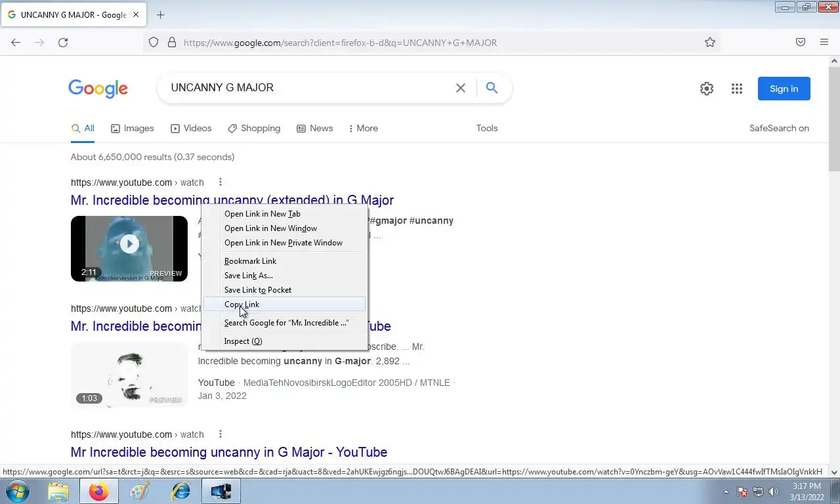This screenshot has width=840, height=504.
Task: Clear the search box with the X icon
Action: click(461, 88)
